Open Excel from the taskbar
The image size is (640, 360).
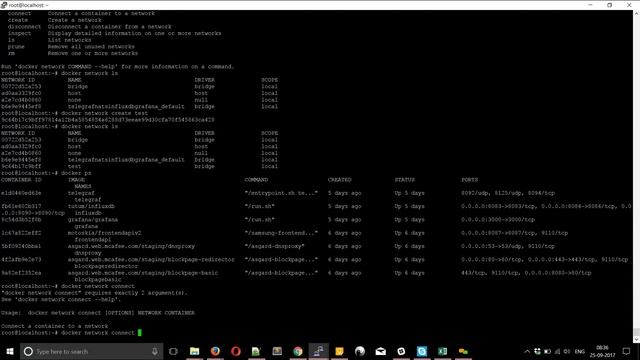point(442,351)
